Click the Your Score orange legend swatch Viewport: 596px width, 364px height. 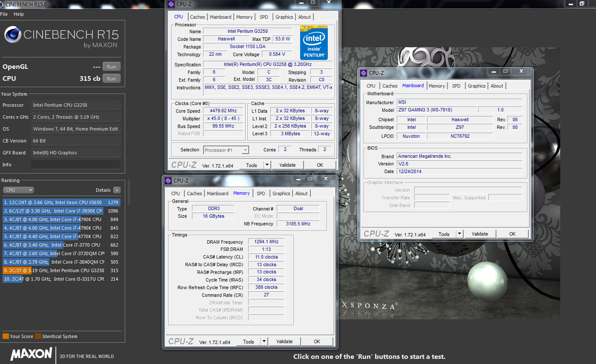coord(6,336)
